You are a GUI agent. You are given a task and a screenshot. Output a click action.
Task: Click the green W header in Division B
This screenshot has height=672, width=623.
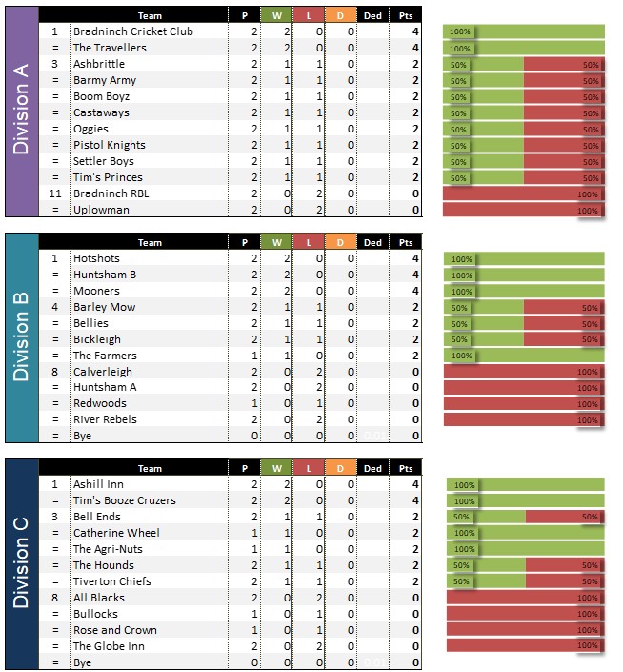276,242
